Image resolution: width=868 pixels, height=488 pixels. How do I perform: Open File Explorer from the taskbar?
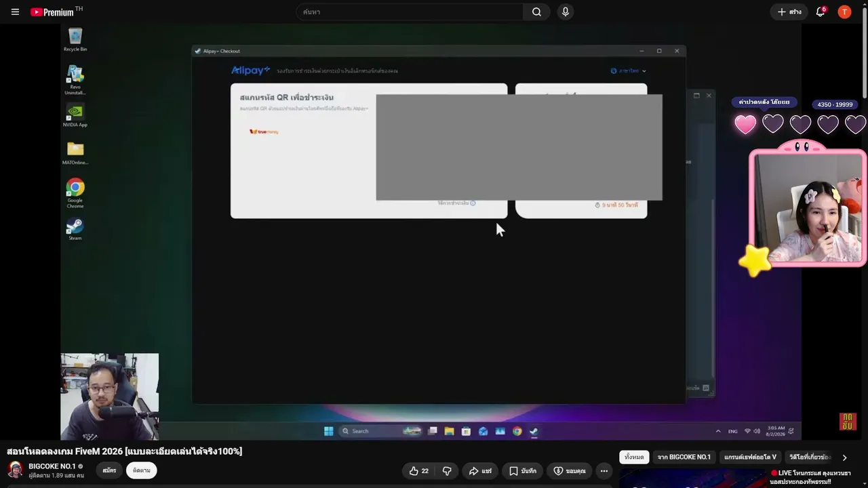click(x=449, y=431)
